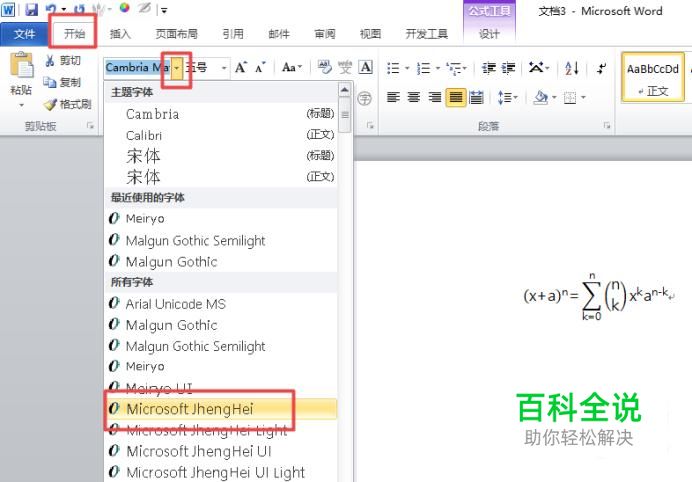Switch to the 视图 (View) tab
692x482 pixels.
(x=370, y=34)
